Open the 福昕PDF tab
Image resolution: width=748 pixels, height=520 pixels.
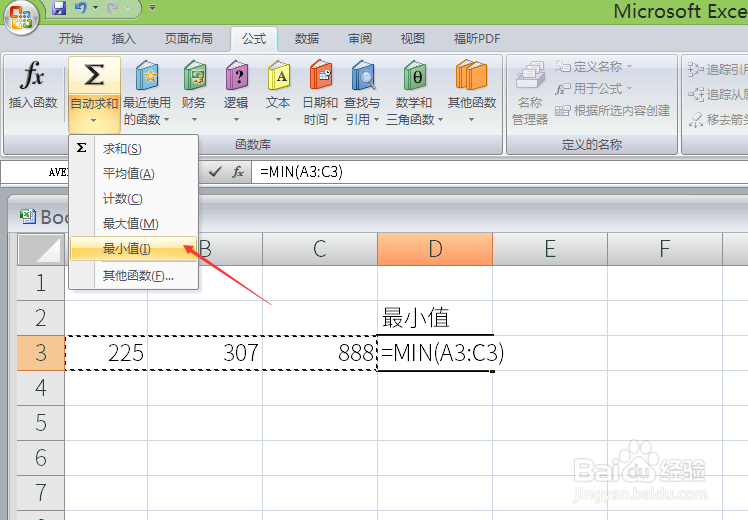click(x=477, y=39)
